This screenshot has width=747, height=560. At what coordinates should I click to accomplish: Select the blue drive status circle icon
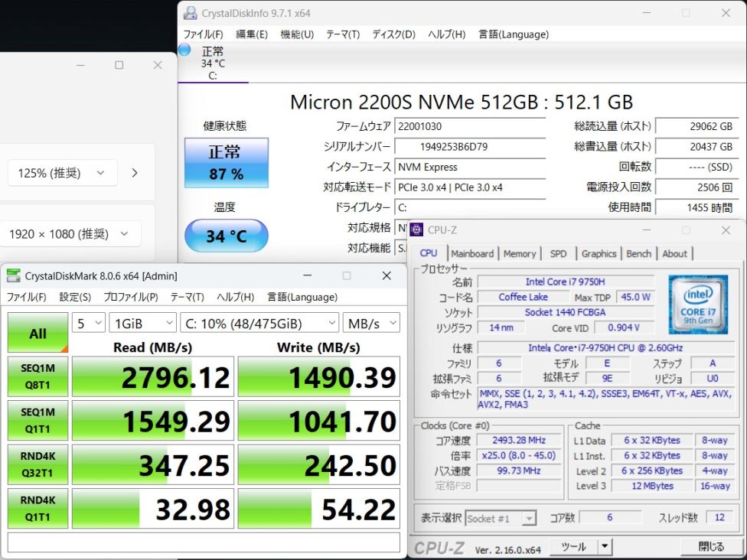pos(184,50)
